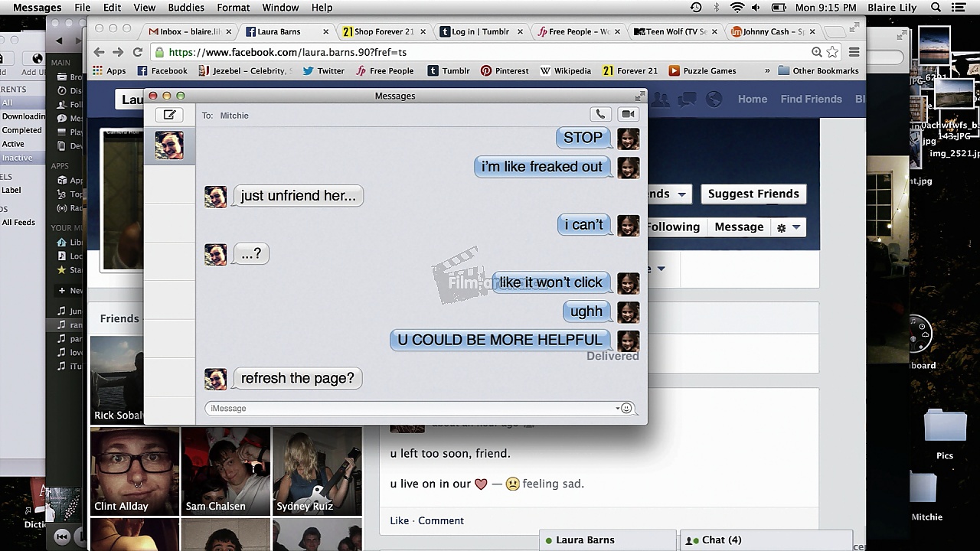Click the Chrome reload page icon
Viewport: 980px width, 551px height.
[x=138, y=52]
